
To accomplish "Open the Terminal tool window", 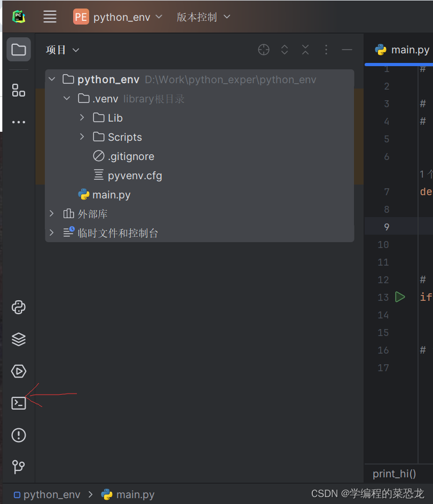I will pos(18,403).
